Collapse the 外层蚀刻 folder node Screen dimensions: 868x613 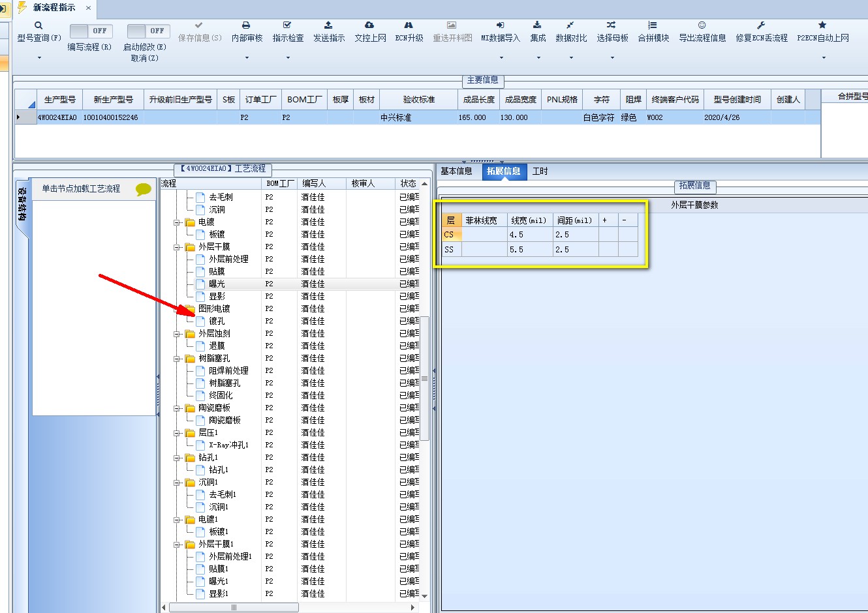(177, 334)
